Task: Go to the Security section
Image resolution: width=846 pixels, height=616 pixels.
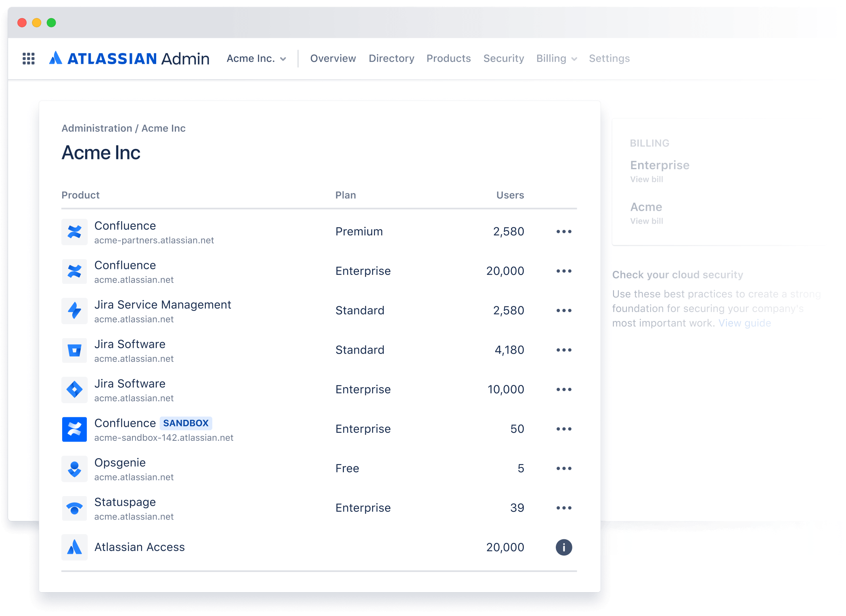Action: pyautogui.click(x=503, y=58)
